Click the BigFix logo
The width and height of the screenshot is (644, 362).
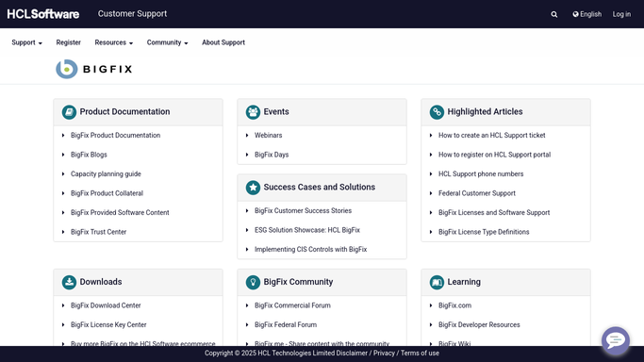click(94, 69)
